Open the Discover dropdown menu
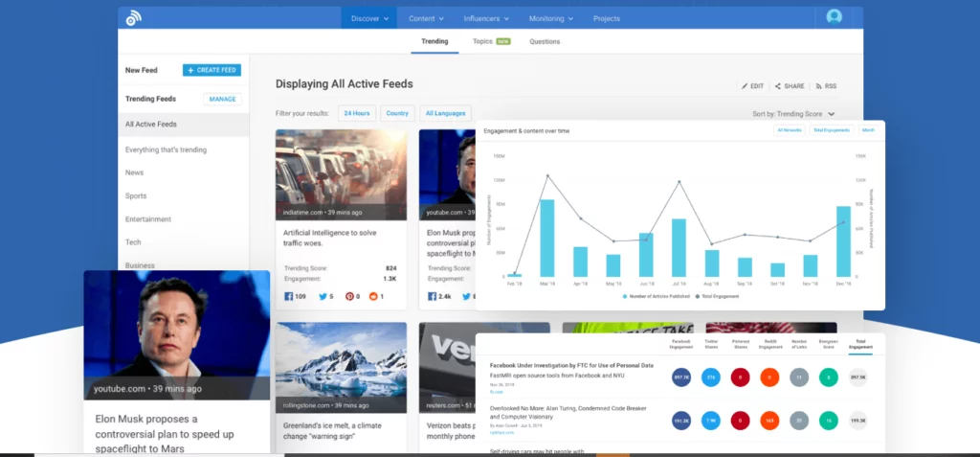The height and width of the screenshot is (457, 980). (x=369, y=18)
